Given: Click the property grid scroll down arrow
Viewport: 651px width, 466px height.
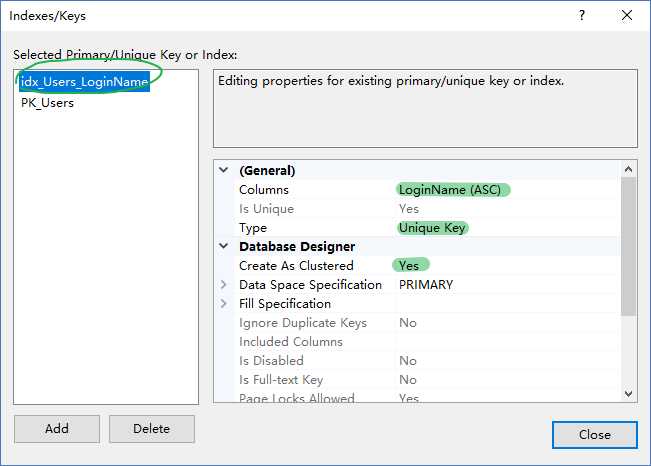Looking at the screenshot, I should tap(628, 393).
